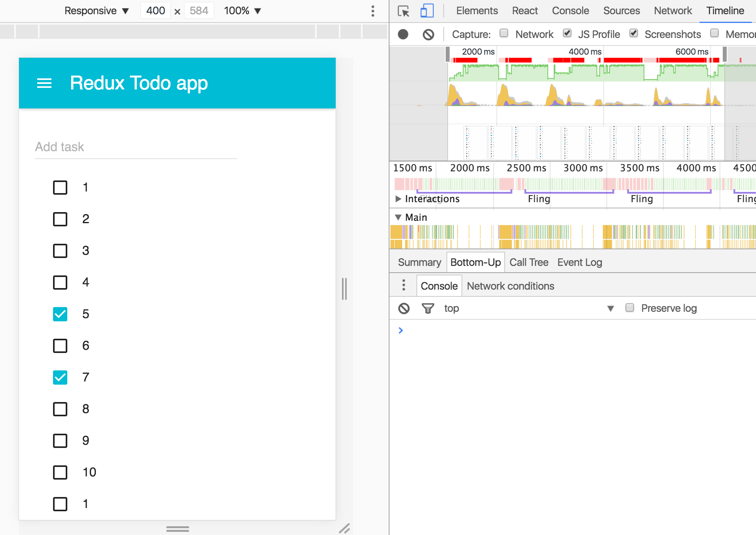
Task: Click the console filter funnel icon
Action: click(428, 308)
